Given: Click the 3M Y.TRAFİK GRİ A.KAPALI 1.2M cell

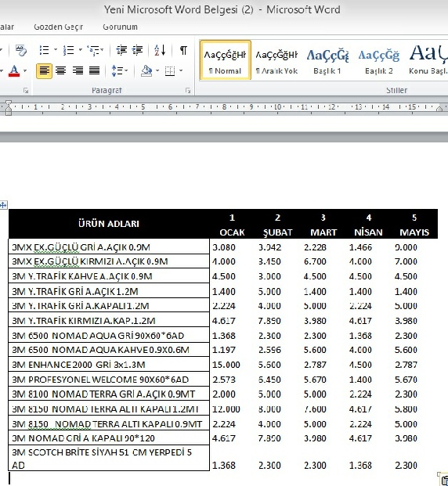Looking at the screenshot, I should click(x=109, y=306).
